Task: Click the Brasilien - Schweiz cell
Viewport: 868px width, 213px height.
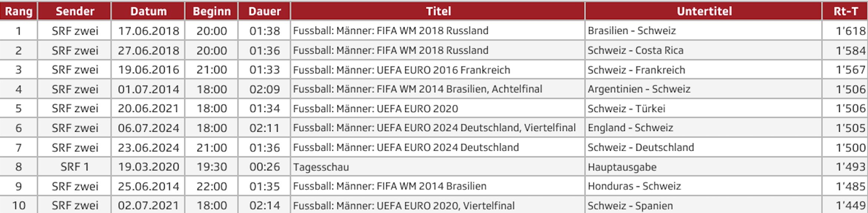Action: click(x=632, y=31)
